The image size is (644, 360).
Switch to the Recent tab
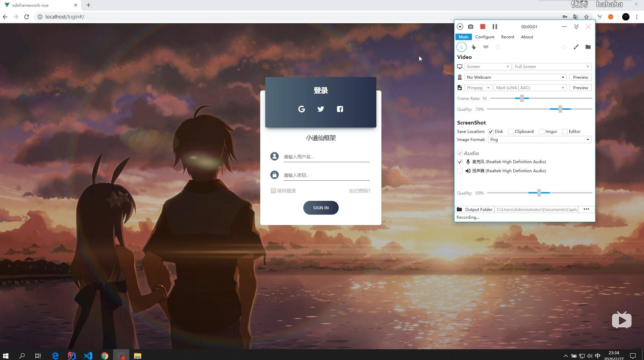[508, 37]
